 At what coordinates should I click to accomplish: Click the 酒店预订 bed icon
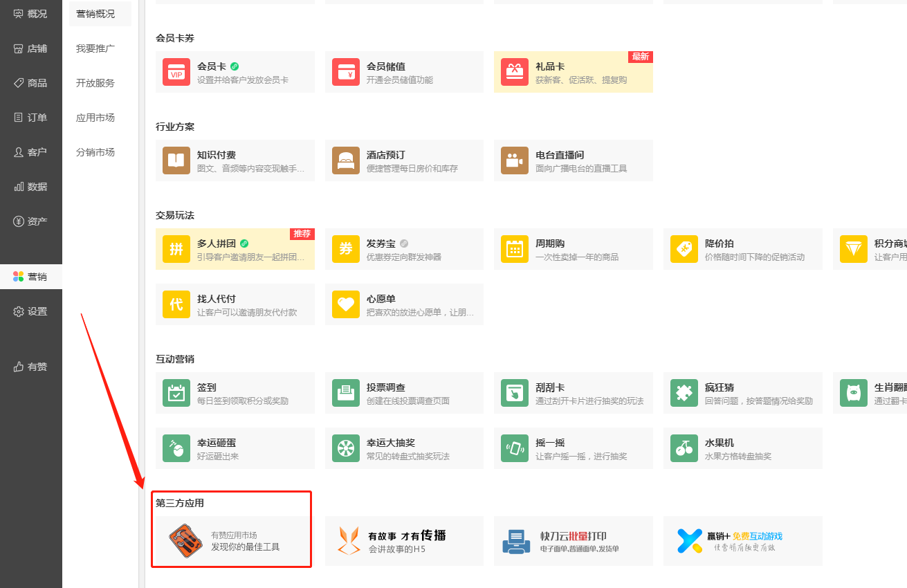(x=346, y=160)
